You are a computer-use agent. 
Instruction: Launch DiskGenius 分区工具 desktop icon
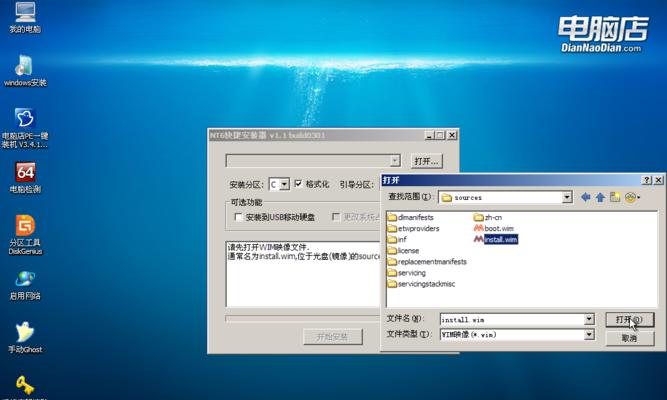click(x=25, y=234)
